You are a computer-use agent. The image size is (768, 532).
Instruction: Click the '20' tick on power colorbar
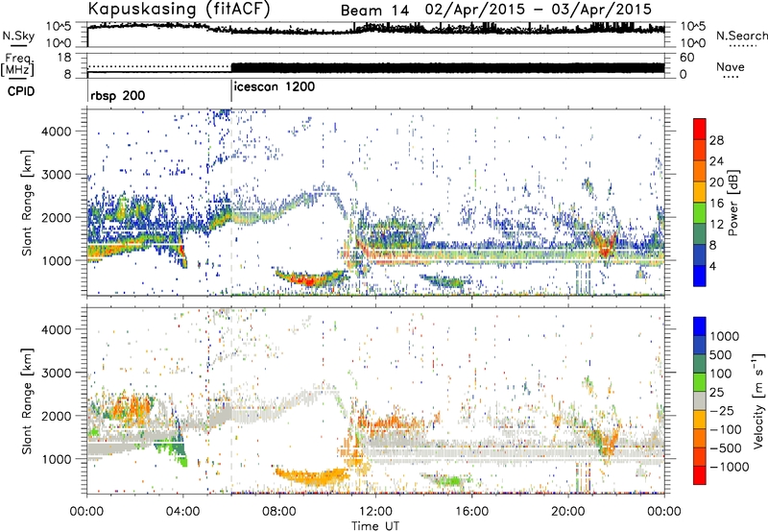tap(716, 182)
